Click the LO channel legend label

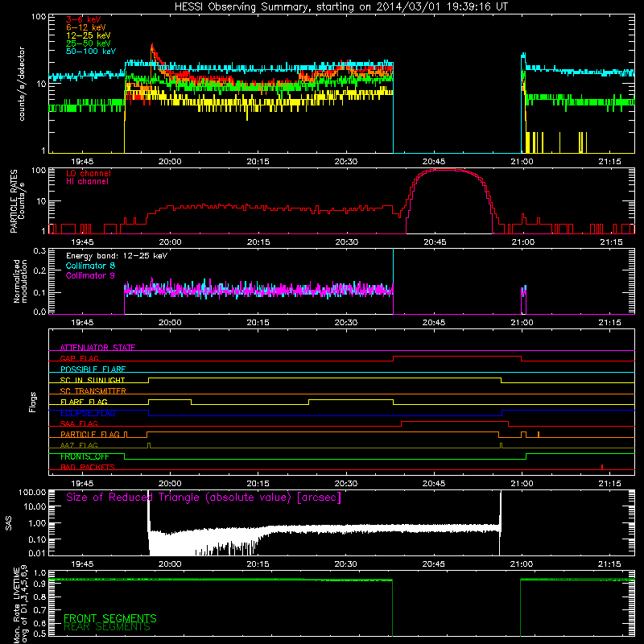point(89,173)
